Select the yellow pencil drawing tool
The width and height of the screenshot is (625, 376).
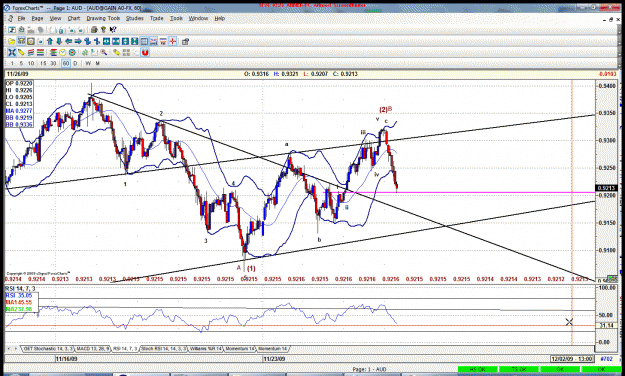[x=21, y=52]
